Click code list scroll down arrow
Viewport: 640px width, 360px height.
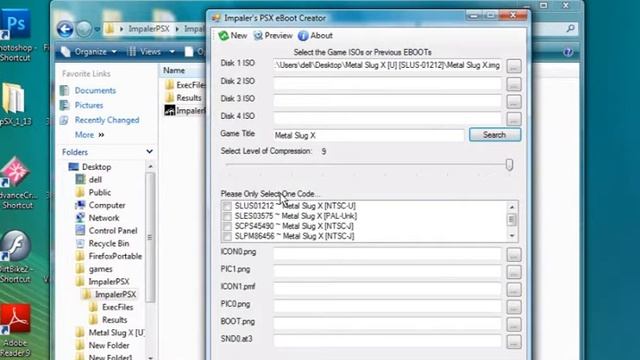coord(511,236)
